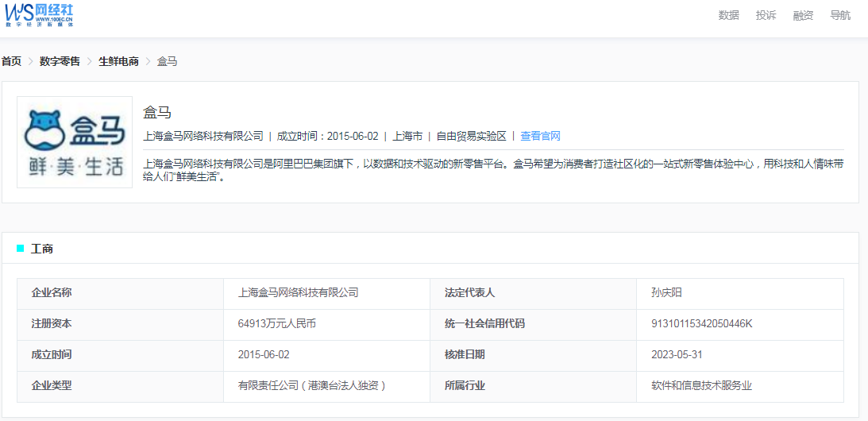Select code 91310115342050446K

coord(702,324)
